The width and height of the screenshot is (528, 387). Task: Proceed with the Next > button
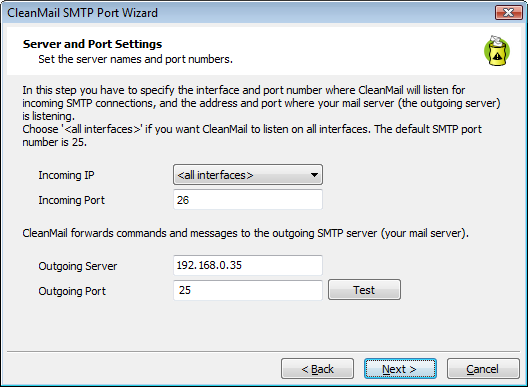(400, 369)
